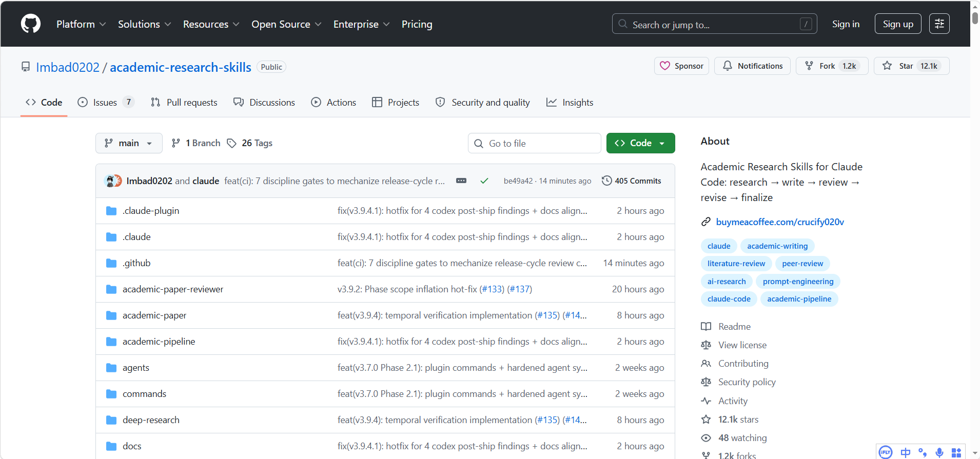Open the agents folder icon
The height and width of the screenshot is (459, 980).
coord(111,368)
